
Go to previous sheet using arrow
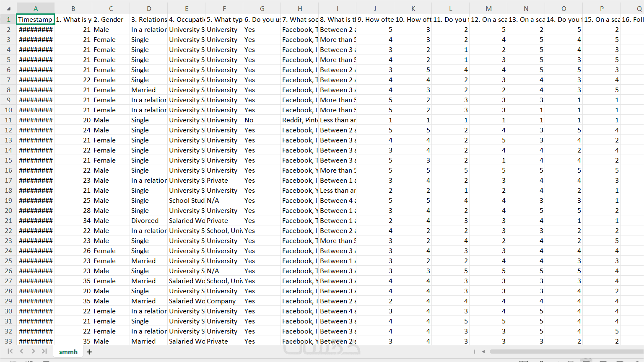pyautogui.click(x=22, y=352)
